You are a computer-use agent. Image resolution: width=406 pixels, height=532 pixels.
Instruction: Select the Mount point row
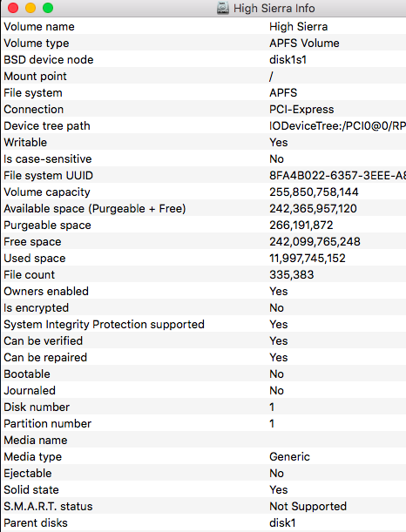204,76
